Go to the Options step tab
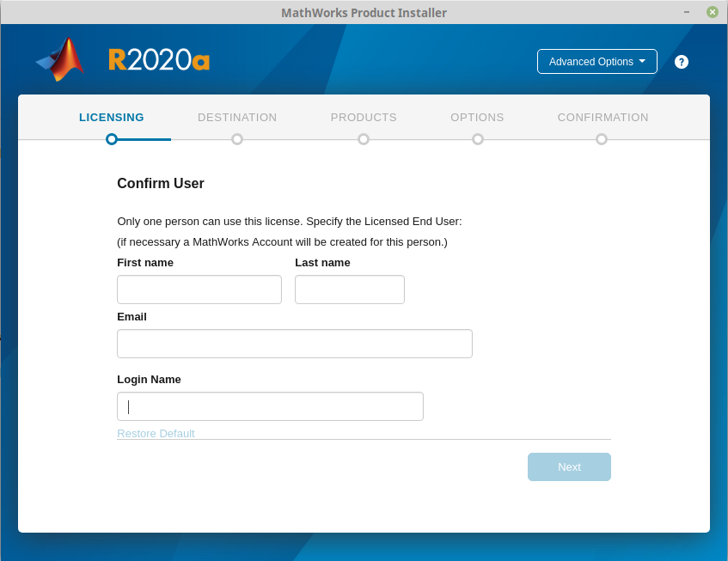This screenshot has height=561, width=728. 477,118
